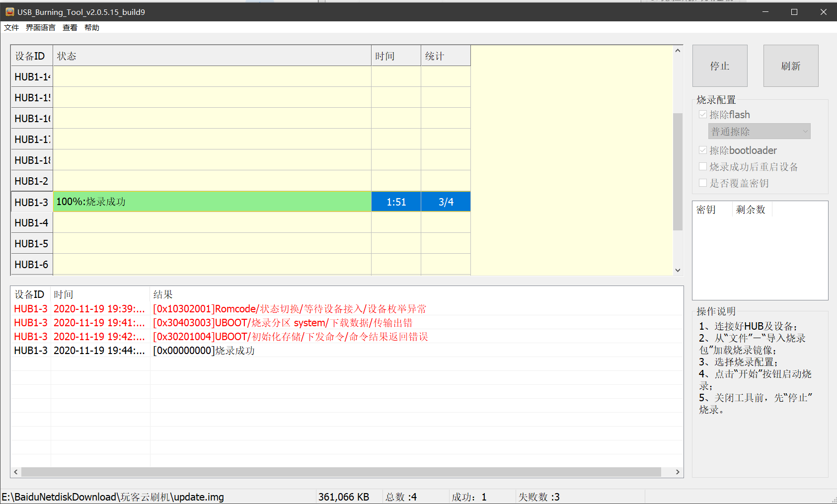This screenshot has width=837, height=504.
Task: Select the 0x30403003 UBOOT error log entry
Action: tap(283, 323)
